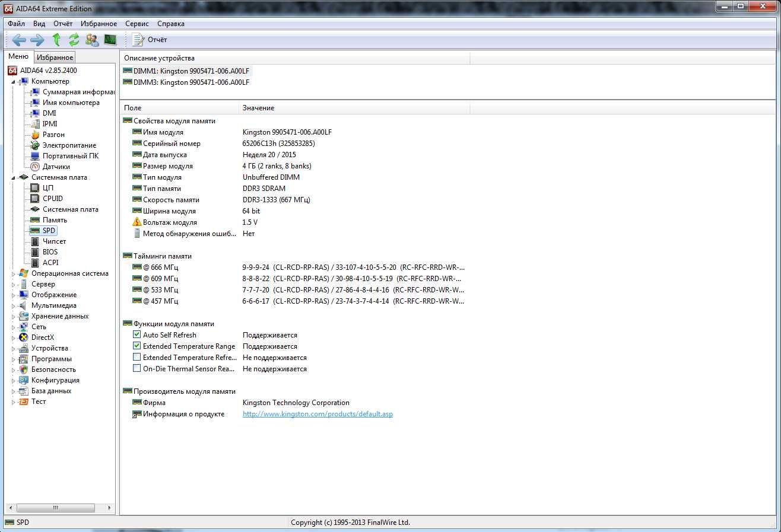The height and width of the screenshot is (532, 781).
Task: Open the kingston.com product link
Action: tap(318, 414)
